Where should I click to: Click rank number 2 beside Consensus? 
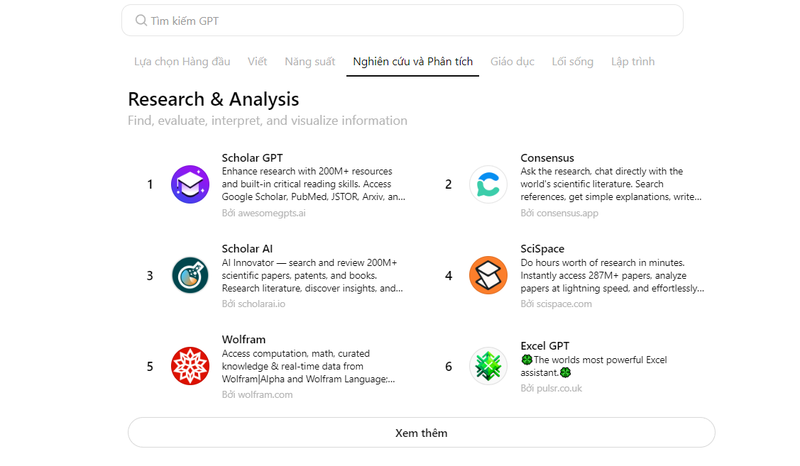(x=448, y=184)
